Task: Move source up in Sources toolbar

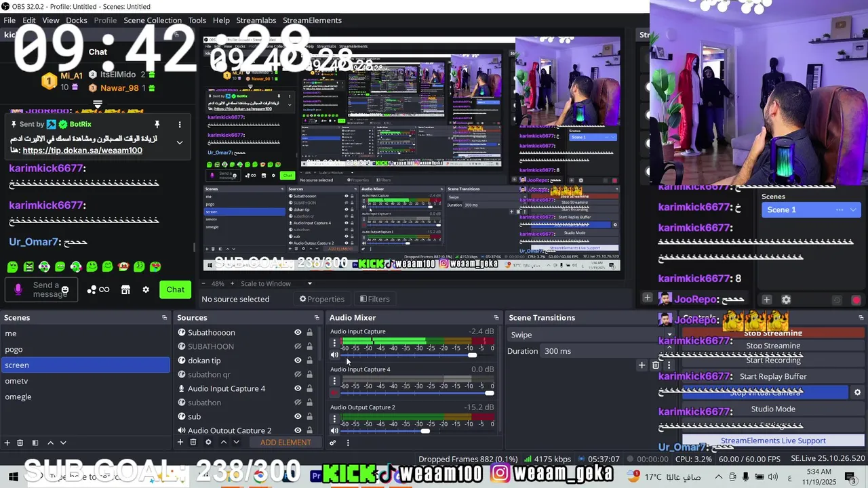Action: (224, 443)
